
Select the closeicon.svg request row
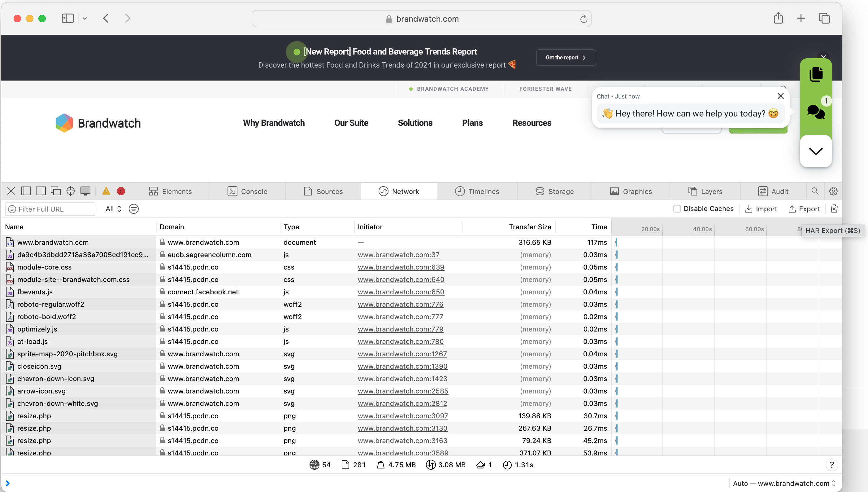click(421, 366)
